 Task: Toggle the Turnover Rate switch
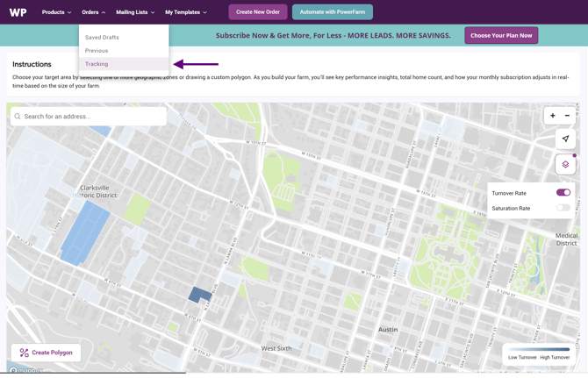563,193
